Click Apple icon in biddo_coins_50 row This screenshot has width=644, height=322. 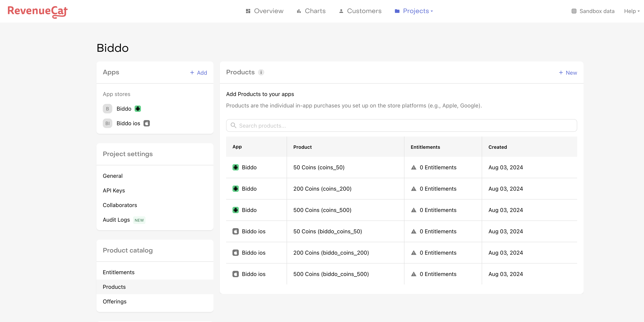tap(235, 231)
